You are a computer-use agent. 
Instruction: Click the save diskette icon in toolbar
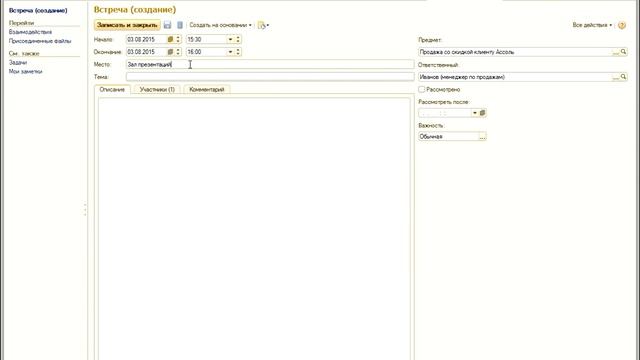167,25
